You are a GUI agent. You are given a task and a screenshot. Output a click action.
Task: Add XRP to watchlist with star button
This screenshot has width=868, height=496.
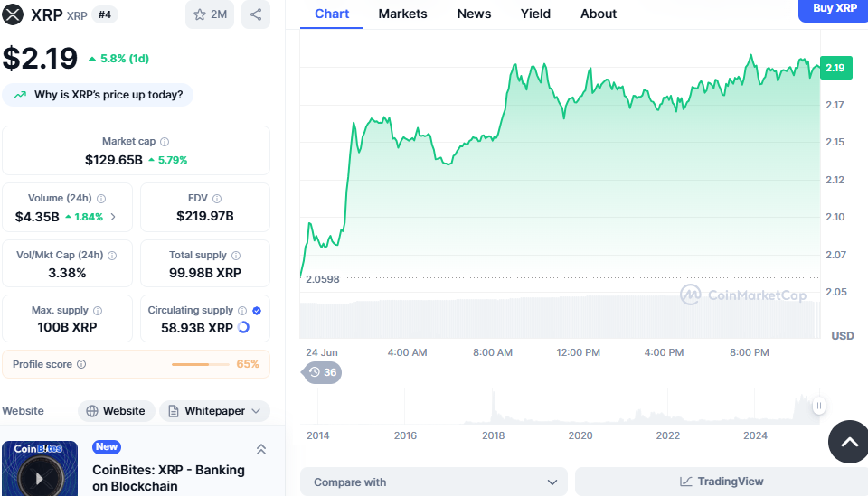210,14
